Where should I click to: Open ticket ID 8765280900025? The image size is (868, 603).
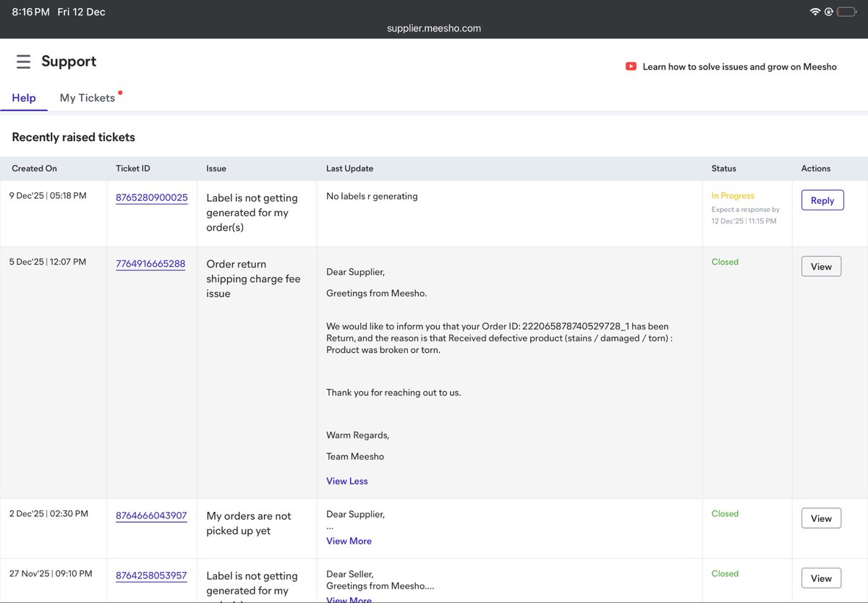coord(152,197)
